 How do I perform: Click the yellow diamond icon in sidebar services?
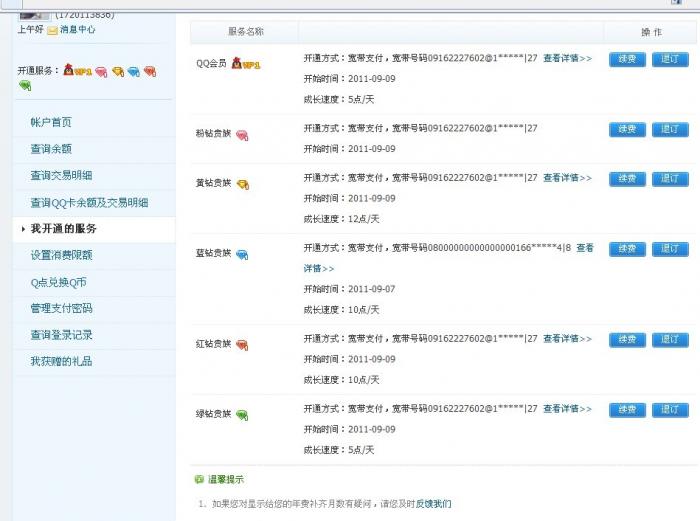click(x=118, y=71)
